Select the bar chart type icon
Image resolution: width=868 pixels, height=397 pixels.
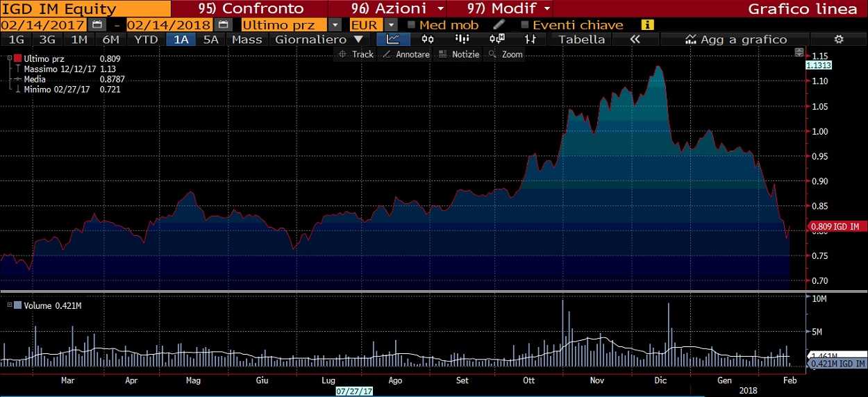pyautogui.click(x=462, y=39)
